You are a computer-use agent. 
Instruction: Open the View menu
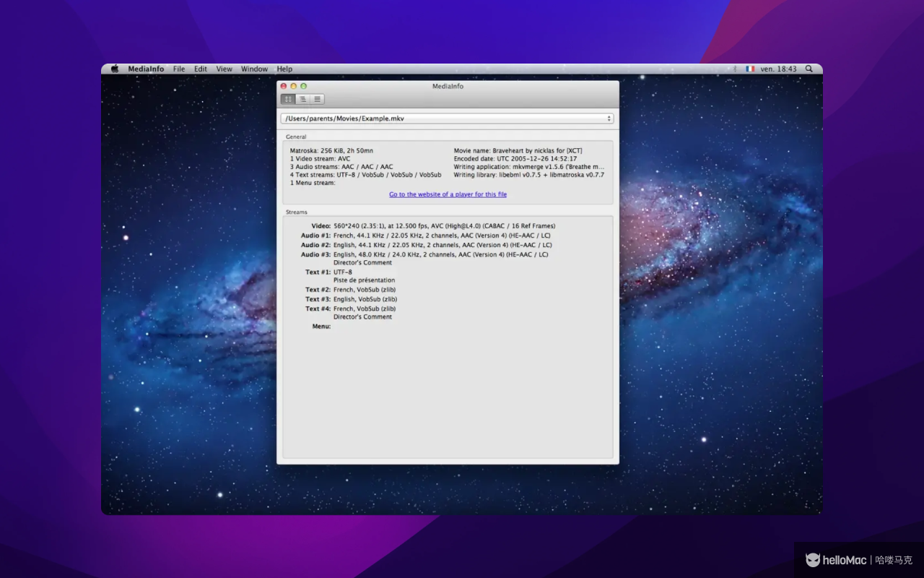[x=225, y=69]
